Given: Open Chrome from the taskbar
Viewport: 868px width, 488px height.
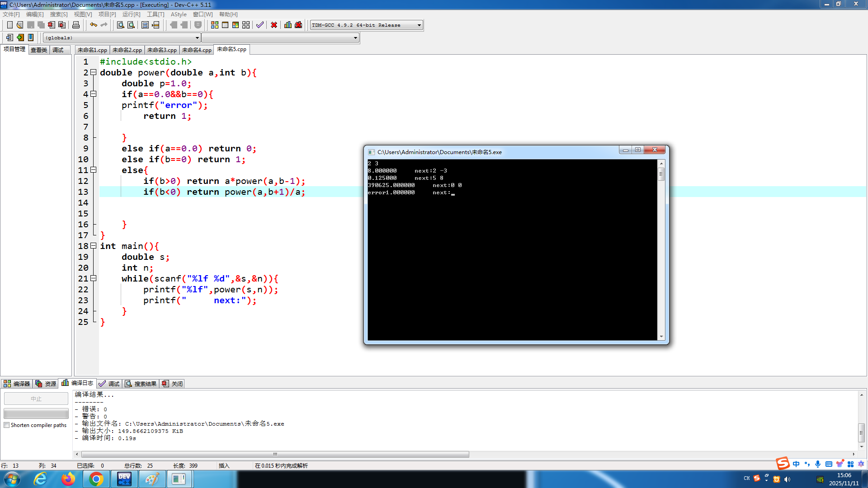Looking at the screenshot, I should (x=96, y=479).
